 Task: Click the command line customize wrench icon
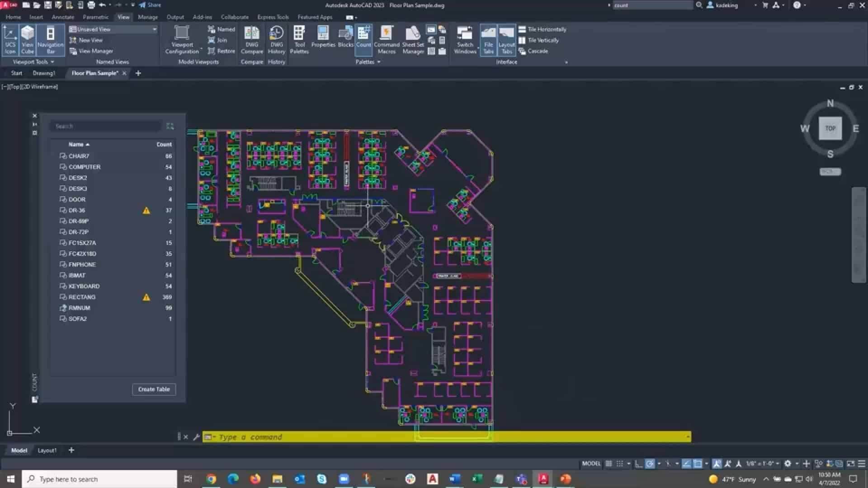(196, 437)
